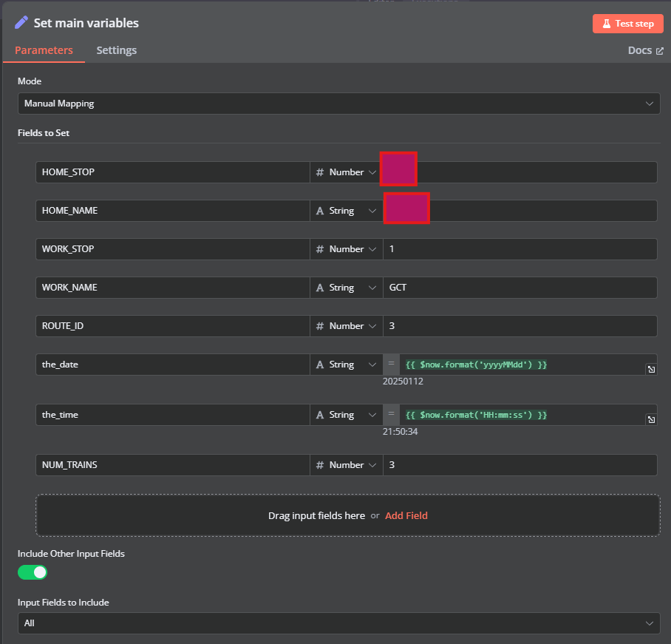
Task: Open the Mode dropdown showing Manual Mapping
Action: point(338,104)
